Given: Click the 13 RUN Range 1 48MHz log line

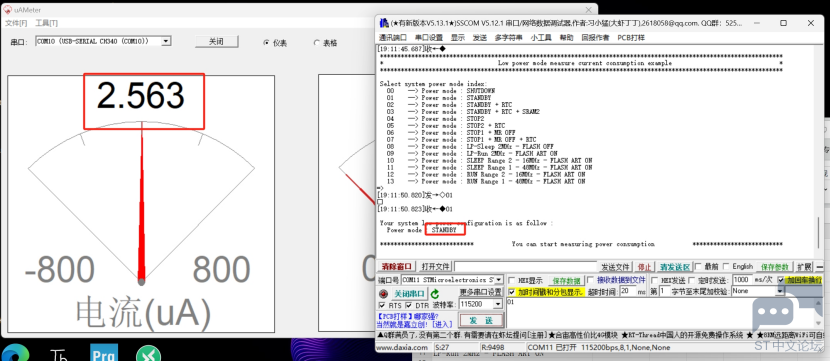Looking at the screenshot, I should tap(486, 181).
